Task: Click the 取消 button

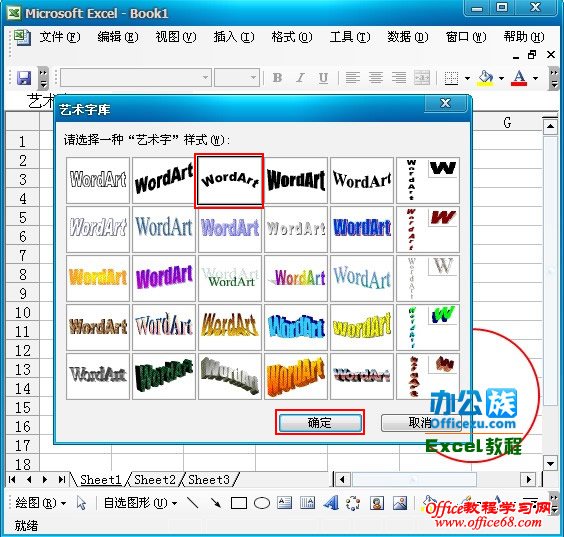Action: tap(421, 422)
